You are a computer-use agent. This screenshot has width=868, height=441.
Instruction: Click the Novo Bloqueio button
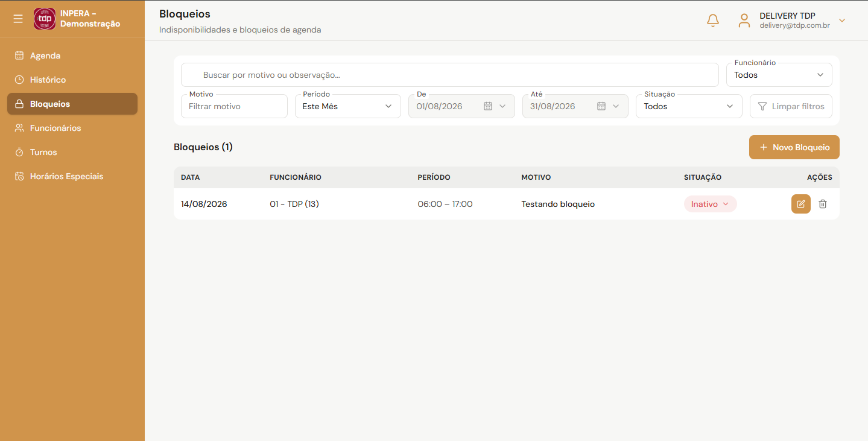[x=794, y=147]
